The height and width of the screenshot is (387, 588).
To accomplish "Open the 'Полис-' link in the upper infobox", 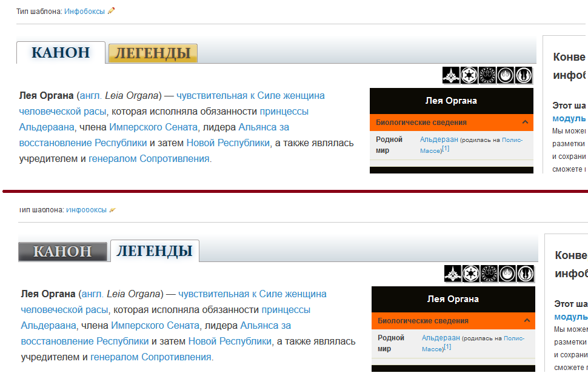I will (x=512, y=140).
